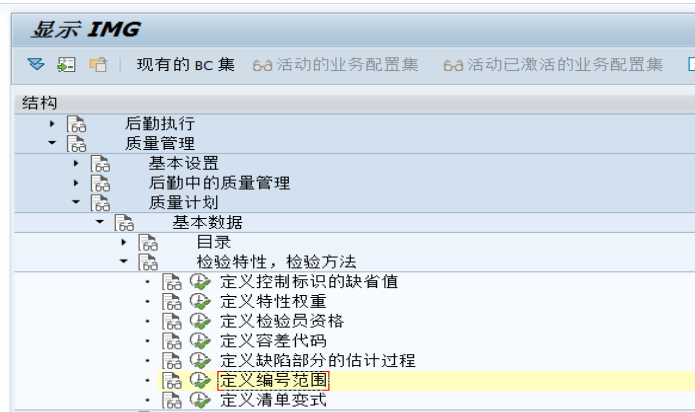Image resolution: width=695 pixels, height=412 pixels.
Task: Open documentation icon for 定义检验员资格
Action: (172, 321)
